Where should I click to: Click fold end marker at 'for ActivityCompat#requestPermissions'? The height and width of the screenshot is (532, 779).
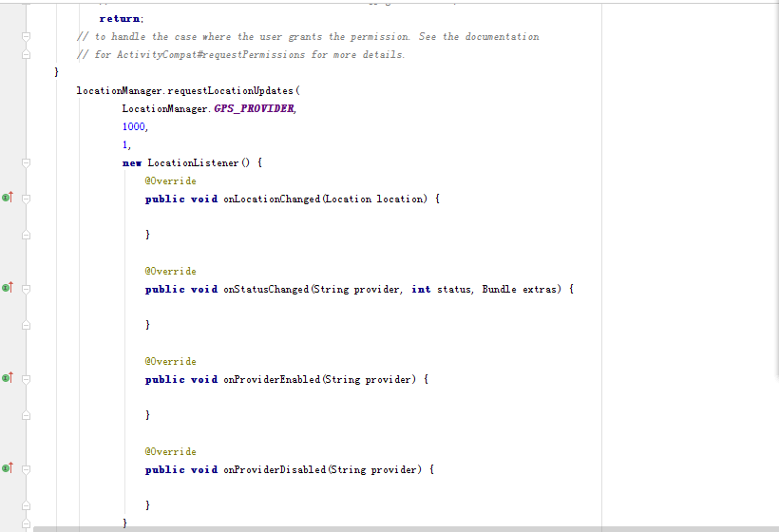point(27,55)
